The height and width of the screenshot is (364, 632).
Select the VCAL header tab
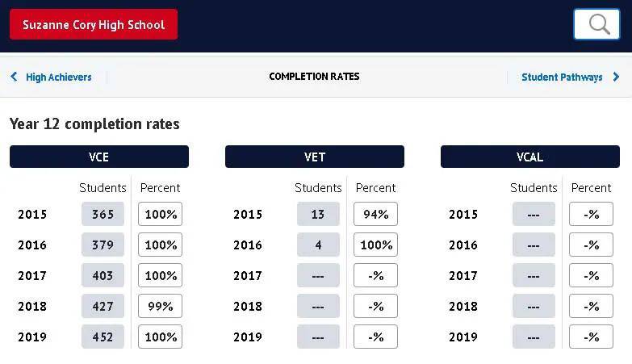click(530, 157)
